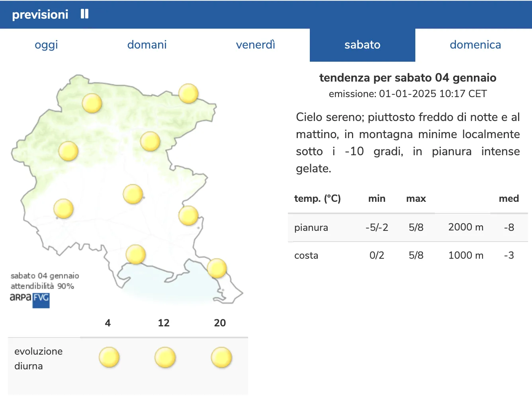Viewport: 532px width, 402px height.
Task: Click the northeastern-most sun icon on map
Action: (x=188, y=94)
